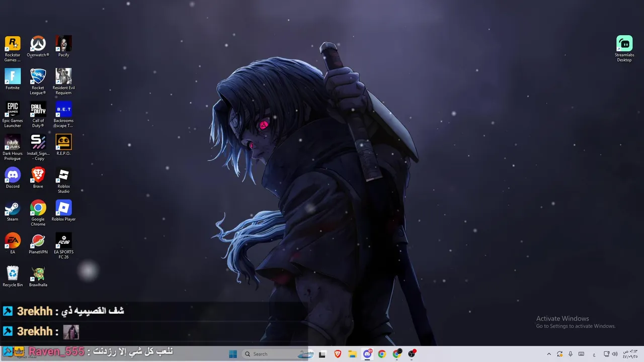Viewport: 644px width, 362px height.
Task: Open File Explorer from the taskbar
Action: pyautogui.click(x=353, y=354)
